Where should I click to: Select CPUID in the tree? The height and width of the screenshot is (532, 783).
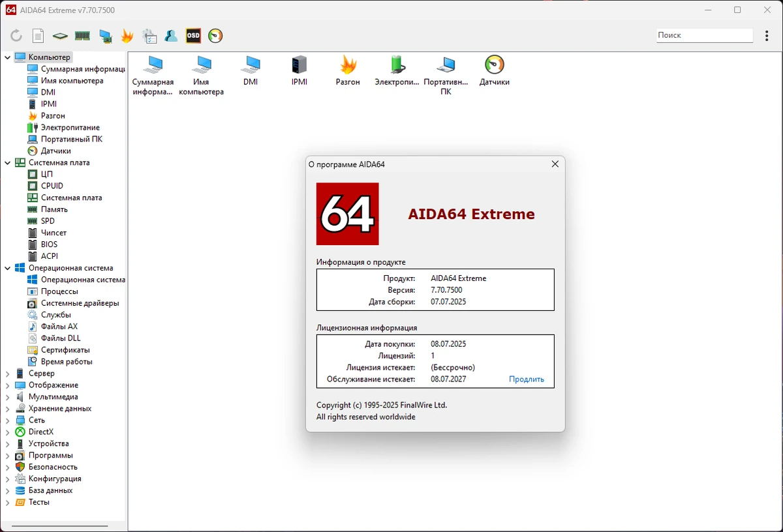pos(52,186)
